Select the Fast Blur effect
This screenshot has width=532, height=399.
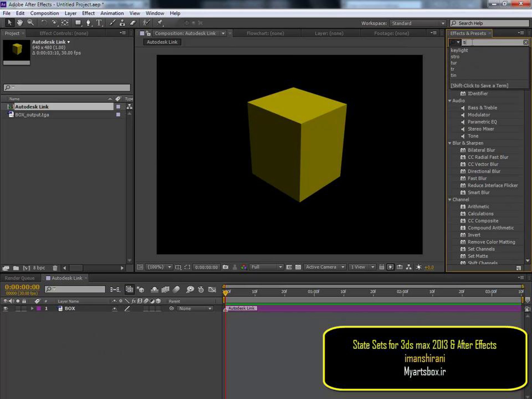tap(477, 178)
